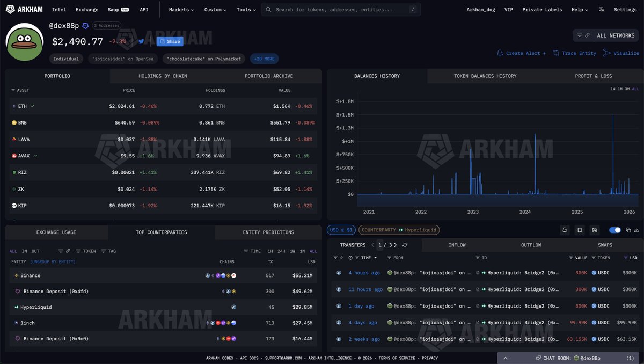644x364 pixels.
Task: Go to previous transfers page arrow
Action: [373, 245]
